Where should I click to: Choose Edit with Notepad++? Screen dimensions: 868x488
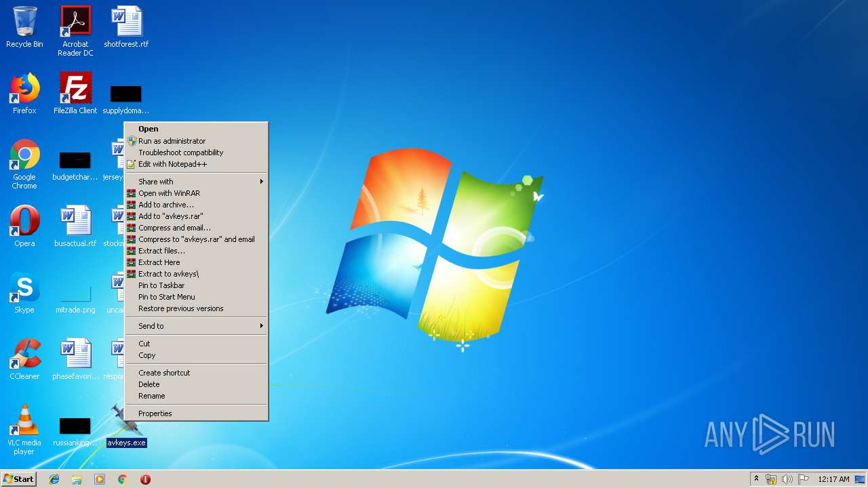pyautogui.click(x=196, y=164)
